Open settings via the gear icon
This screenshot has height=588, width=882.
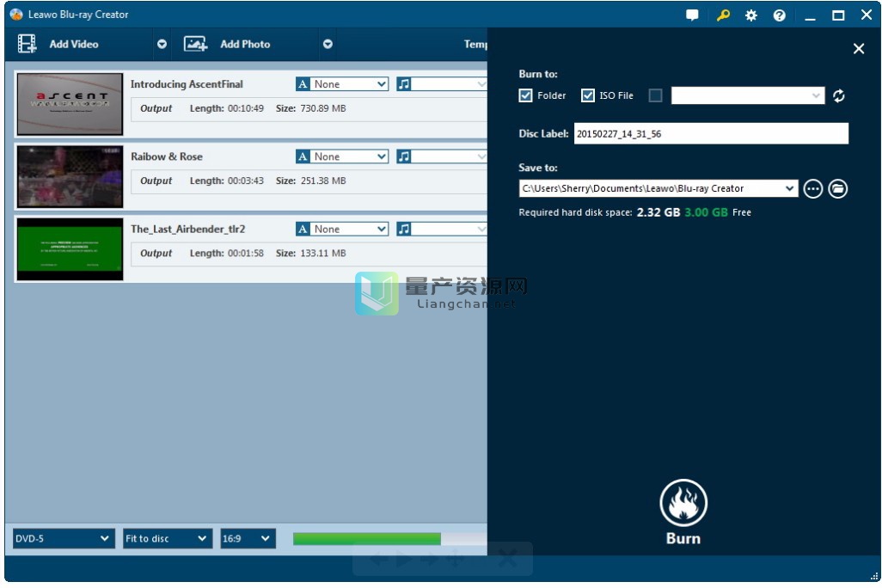click(751, 15)
